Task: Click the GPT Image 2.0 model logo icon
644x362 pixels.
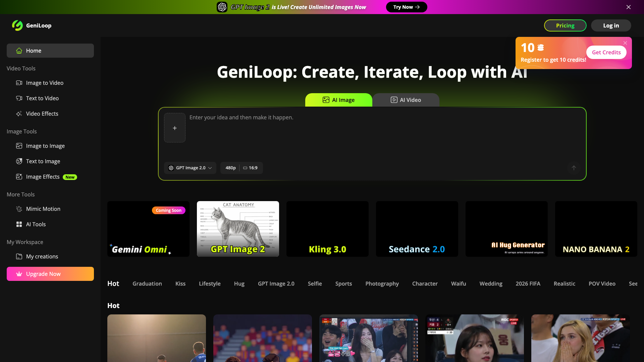Action: (171, 168)
